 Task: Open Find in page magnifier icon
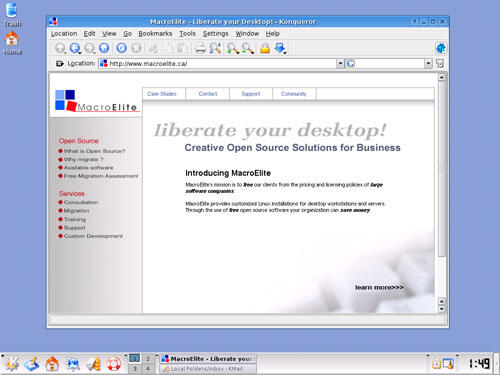pos(215,48)
